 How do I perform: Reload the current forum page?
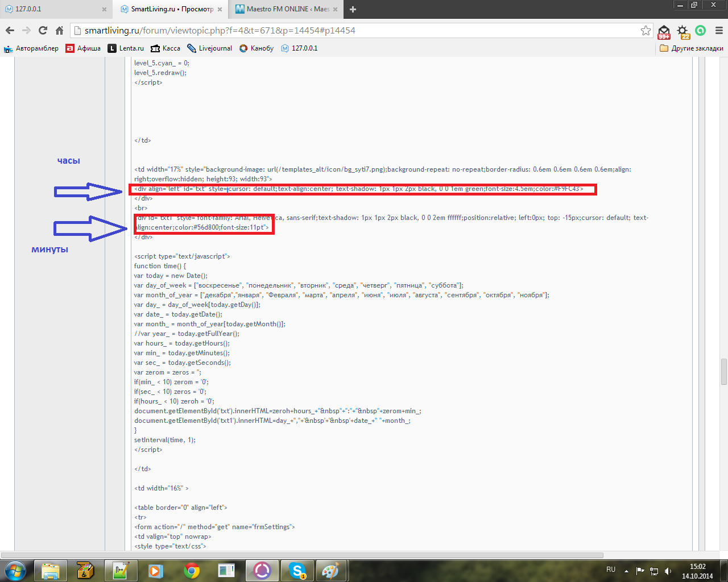coord(43,31)
